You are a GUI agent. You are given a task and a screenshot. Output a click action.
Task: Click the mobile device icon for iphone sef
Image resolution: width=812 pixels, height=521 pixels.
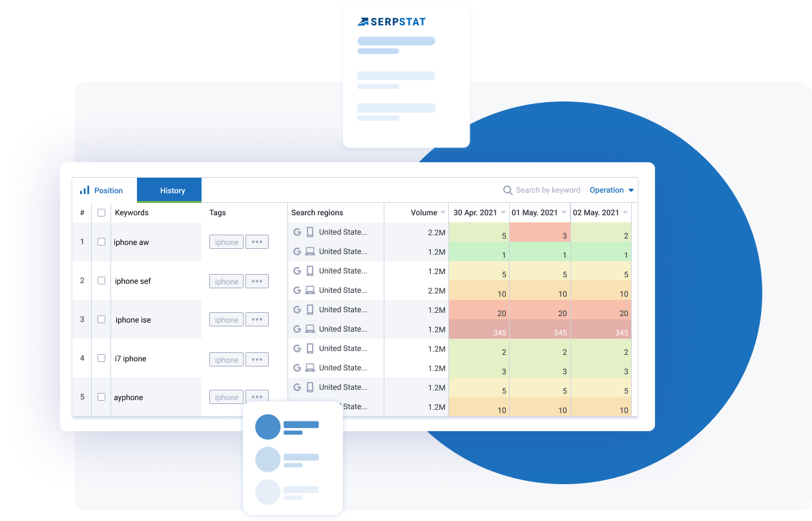310,271
